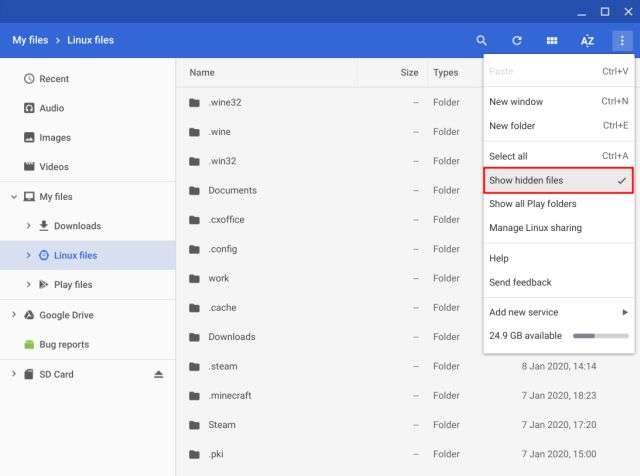640x476 pixels.
Task: Click My files in the breadcrumb
Action: coord(30,40)
